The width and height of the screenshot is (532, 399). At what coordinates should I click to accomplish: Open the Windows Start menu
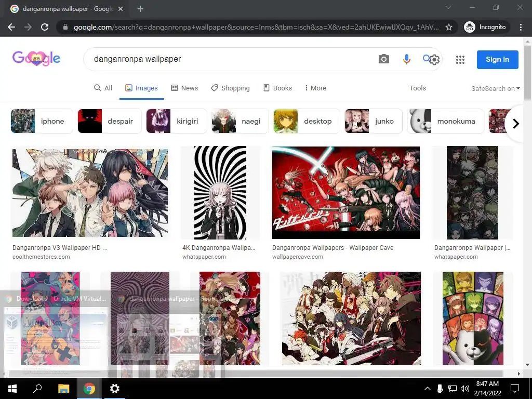click(x=12, y=389)
